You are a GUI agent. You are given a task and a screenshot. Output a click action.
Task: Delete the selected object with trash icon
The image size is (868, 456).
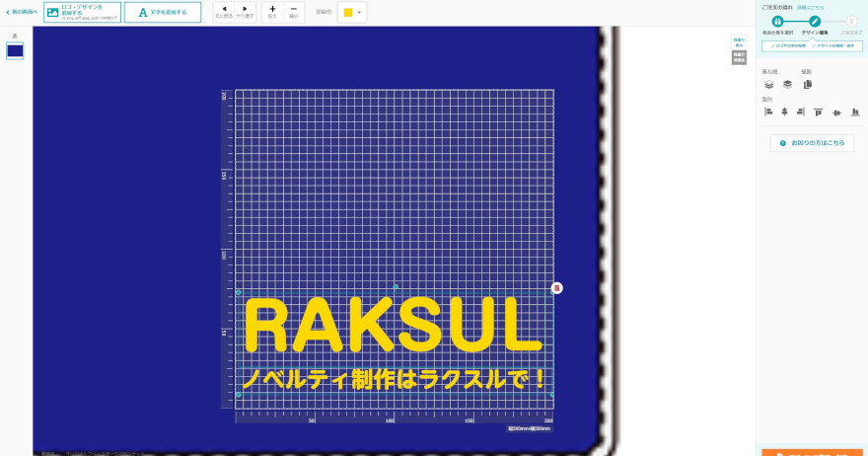pyautogui.click(x=557, y=288)
